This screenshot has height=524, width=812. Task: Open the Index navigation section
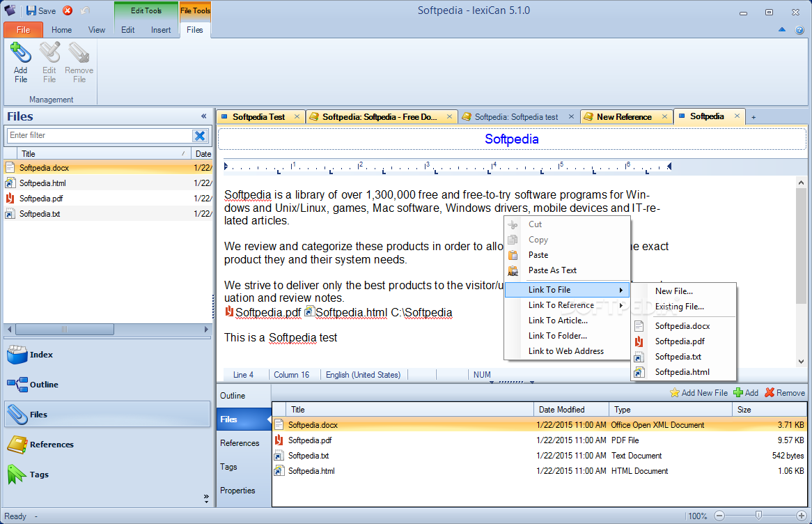pyautogui.click(x=107, y=355)
